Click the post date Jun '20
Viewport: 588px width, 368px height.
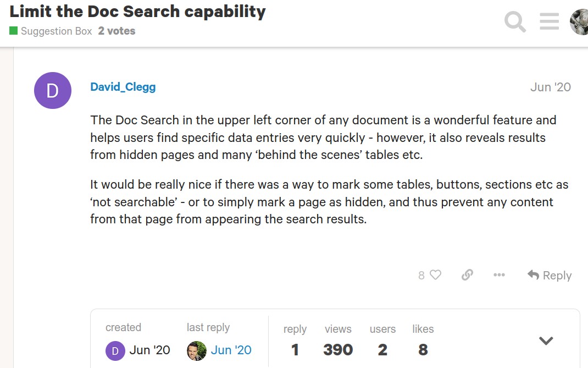pos(550,87)
